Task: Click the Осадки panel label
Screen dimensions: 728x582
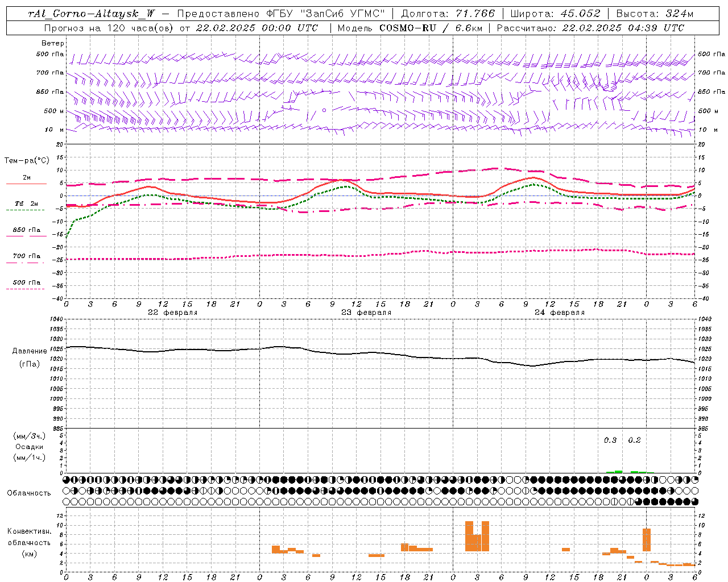Action: pos(30,447)
